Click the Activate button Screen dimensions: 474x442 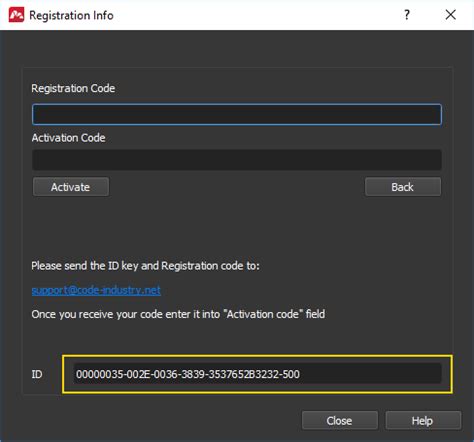[x=71, y=187]
